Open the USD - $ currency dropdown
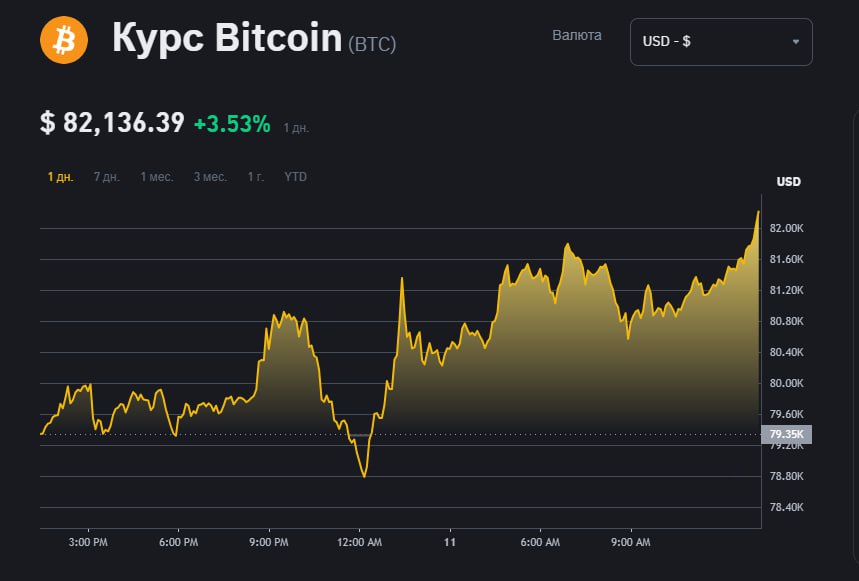The height and width of the screenshot is (581, 859). (721, 42)
